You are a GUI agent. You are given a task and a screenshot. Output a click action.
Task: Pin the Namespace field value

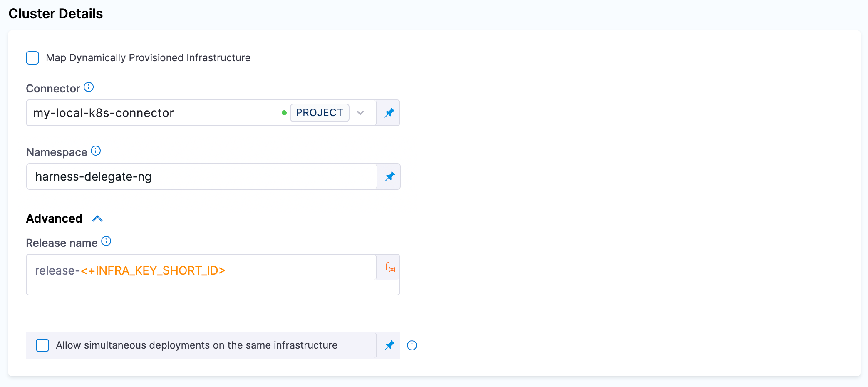[x=389, y=176]
